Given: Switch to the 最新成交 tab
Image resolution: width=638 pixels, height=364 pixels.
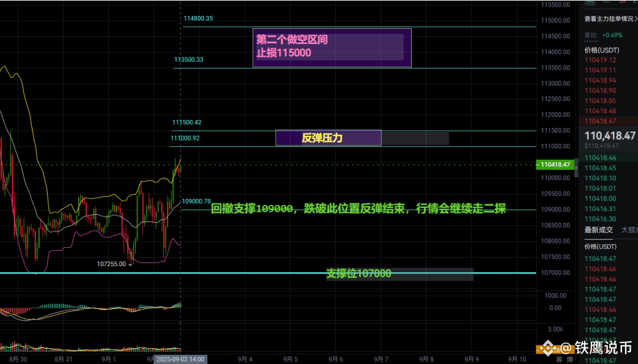Looking at the screenshot, I should [x=598, y=230].
